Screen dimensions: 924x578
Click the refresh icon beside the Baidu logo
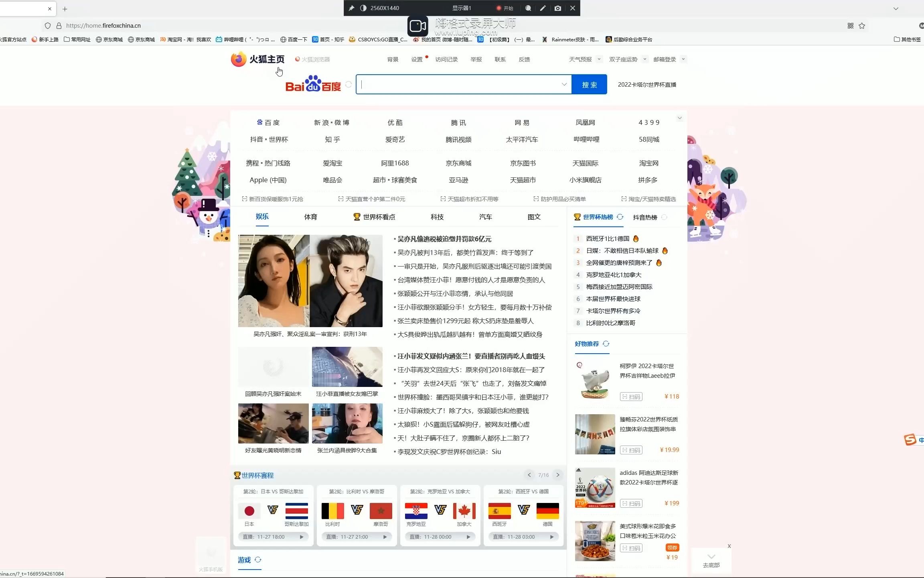[x=348, y=85]
